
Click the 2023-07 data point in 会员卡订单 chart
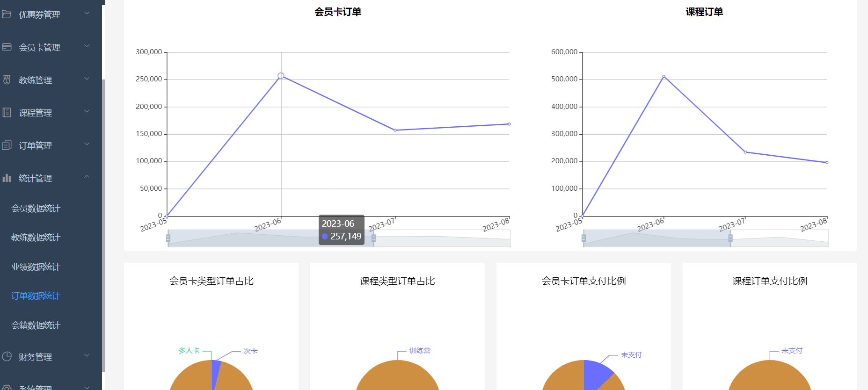[395, 130]
